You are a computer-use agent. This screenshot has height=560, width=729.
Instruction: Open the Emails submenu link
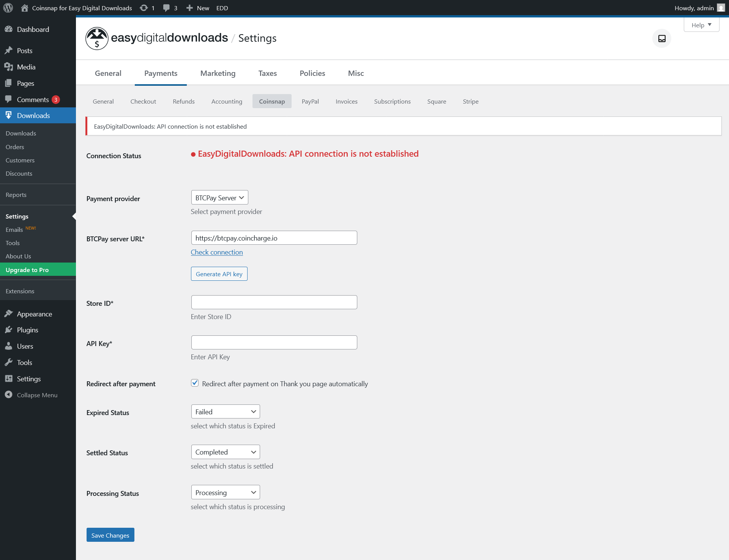click(x=14, y=230)
